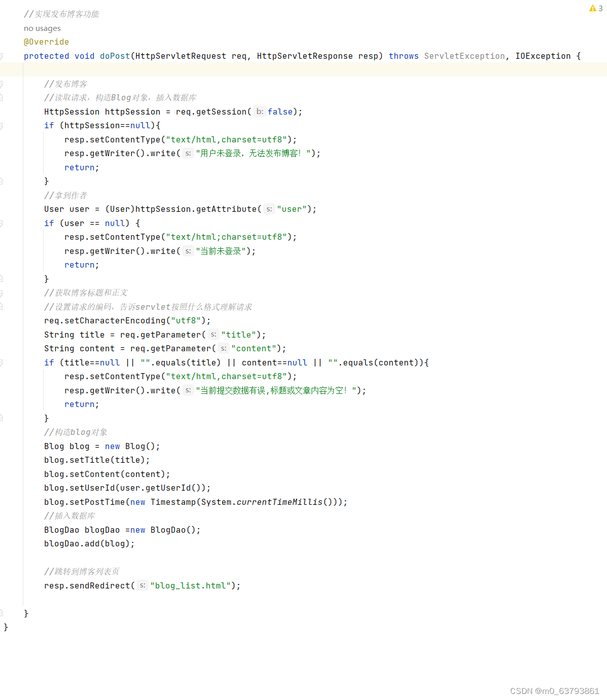Screen dimensions: 607x700
Task: Fold the 'if (httpSession==null)' block marker
Action: click(2, 126)
